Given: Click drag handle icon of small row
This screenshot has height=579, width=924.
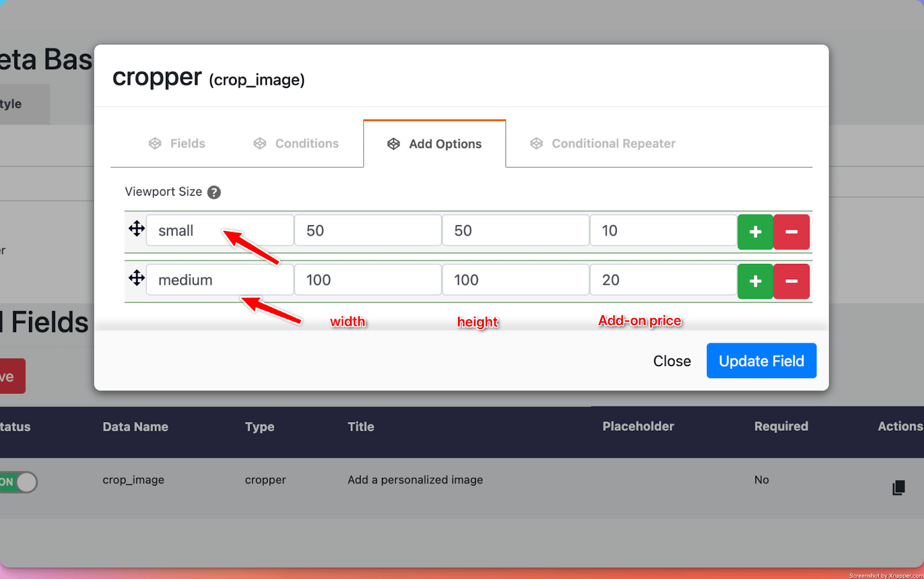Looking at the screenshot, I should click(137, 229).
